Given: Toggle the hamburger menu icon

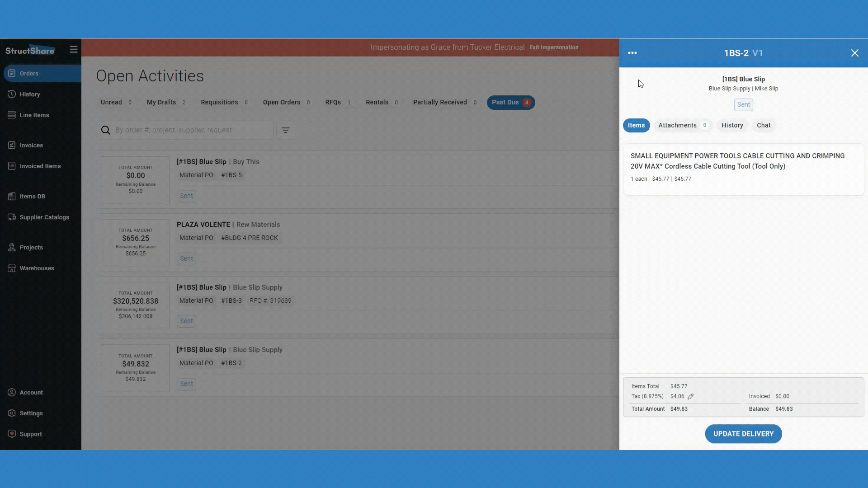Looking at the screenshot, I should tap(73, 49).
